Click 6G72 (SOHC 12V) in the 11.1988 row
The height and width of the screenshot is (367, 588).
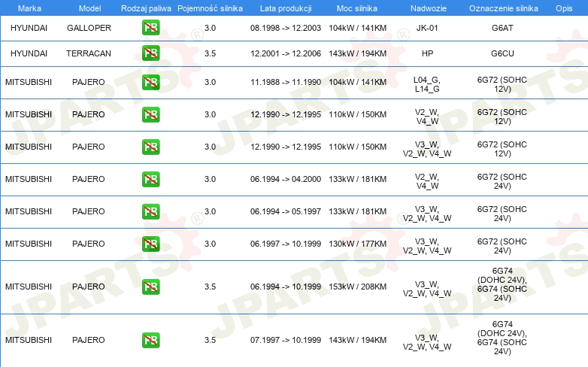click(x=502, y=84)
